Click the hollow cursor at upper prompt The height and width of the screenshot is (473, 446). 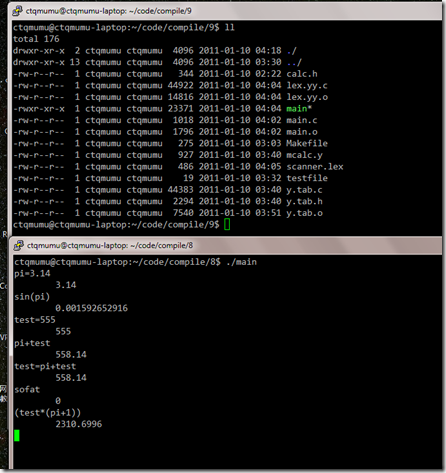227,224
